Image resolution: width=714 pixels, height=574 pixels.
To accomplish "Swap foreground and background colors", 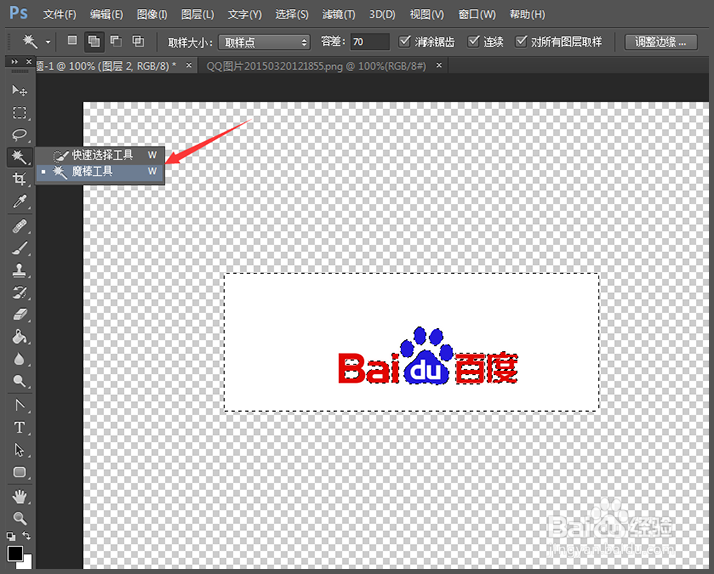I will pos(26,536).
